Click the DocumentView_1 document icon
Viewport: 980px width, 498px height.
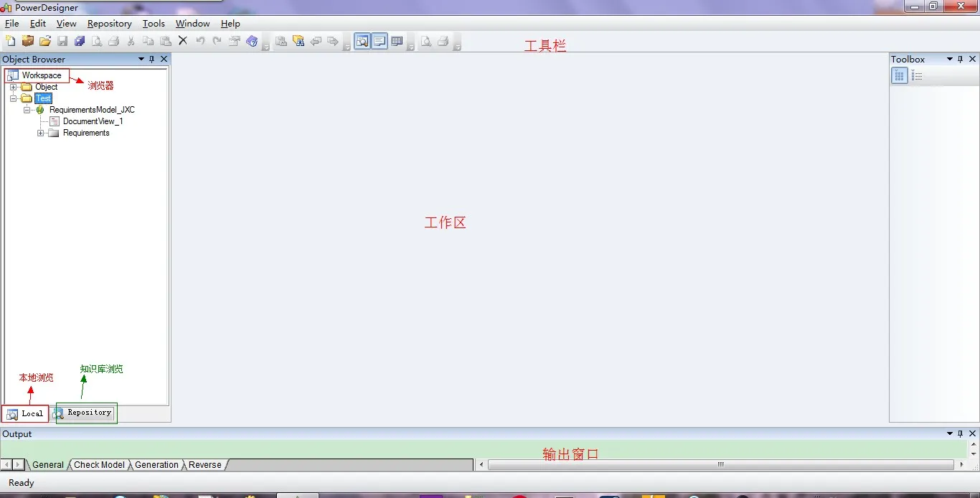point(55,121)
